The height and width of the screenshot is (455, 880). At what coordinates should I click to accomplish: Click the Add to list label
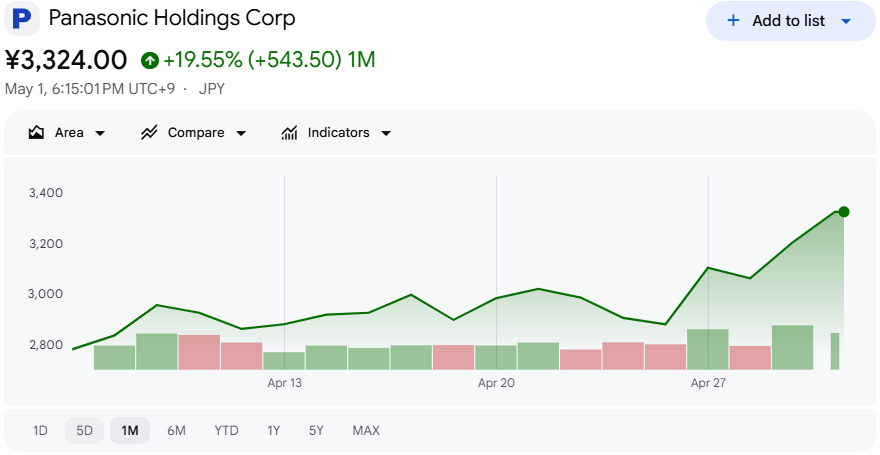tap(789, 21)
